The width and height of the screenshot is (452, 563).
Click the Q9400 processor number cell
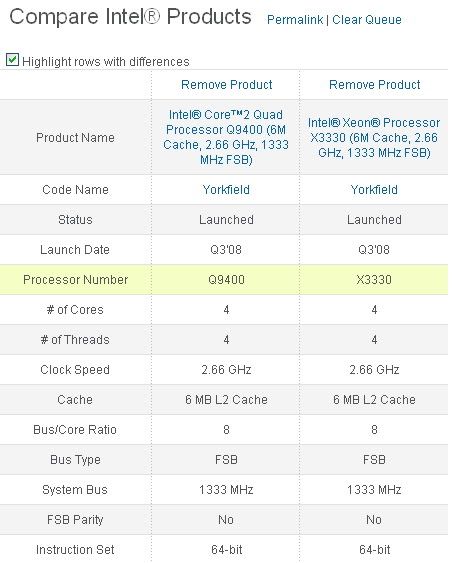click(x=227, y=280)
